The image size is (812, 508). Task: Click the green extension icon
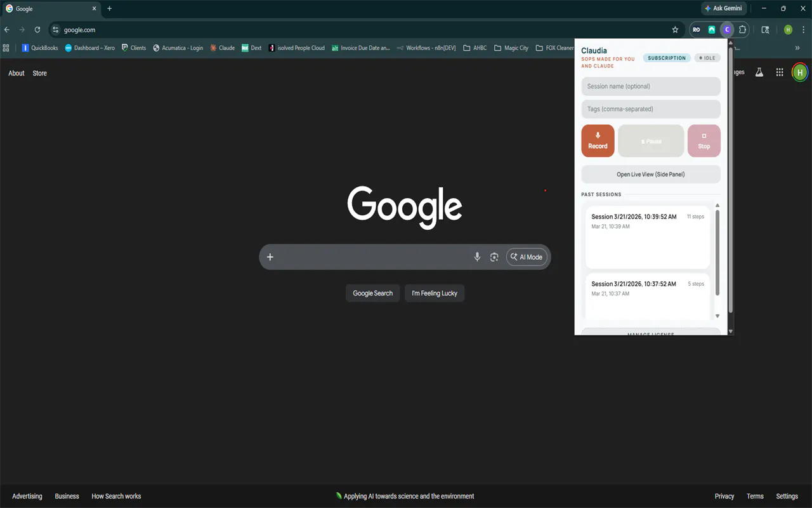click(x=712, y=30)
